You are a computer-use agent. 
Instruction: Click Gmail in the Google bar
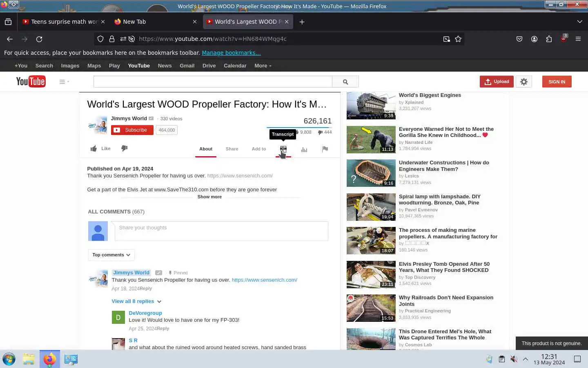point(187,66)
